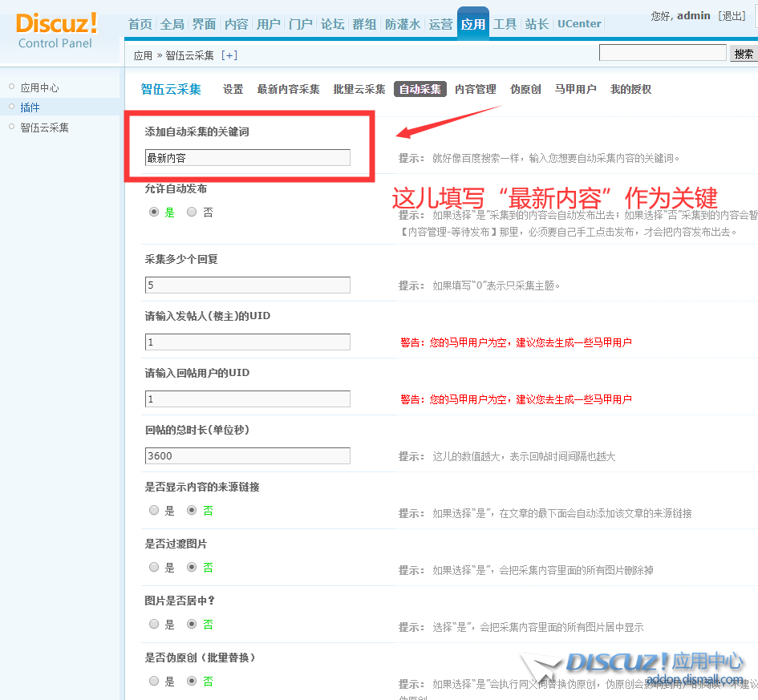Open the 站长 top menu
Screen dimensions: 758x700
[x=537, y=24]
